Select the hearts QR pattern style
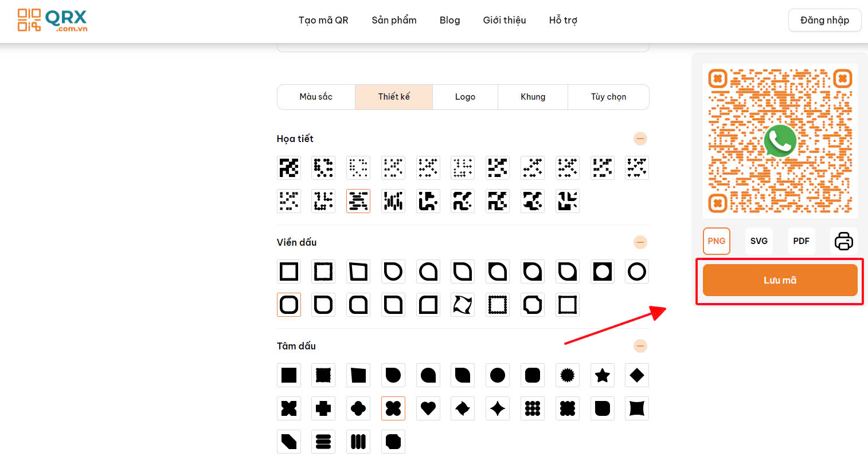The width and height of the screenshot is (868, 472). pyautogui.click(x=637, y=168)
